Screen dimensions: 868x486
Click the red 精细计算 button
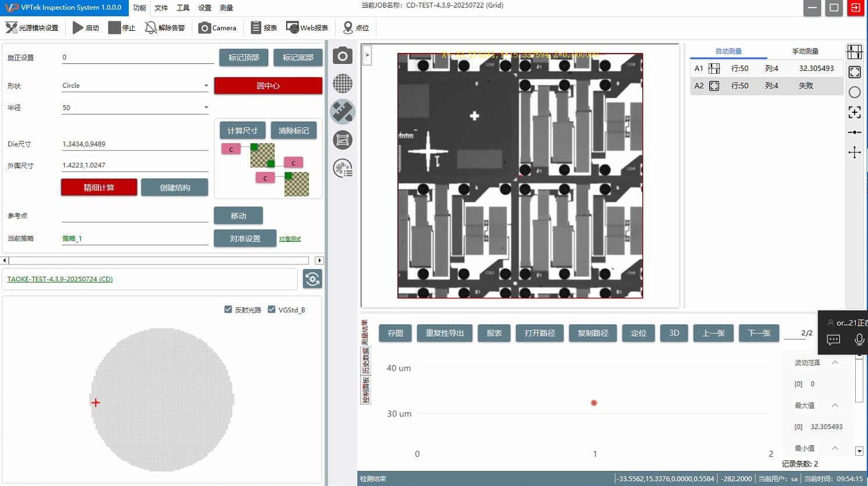tap(99, 187)
